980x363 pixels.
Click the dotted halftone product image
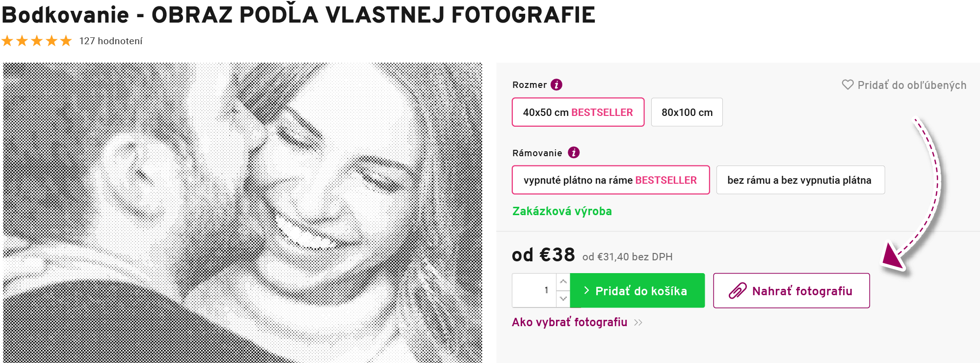coord(242,213)
